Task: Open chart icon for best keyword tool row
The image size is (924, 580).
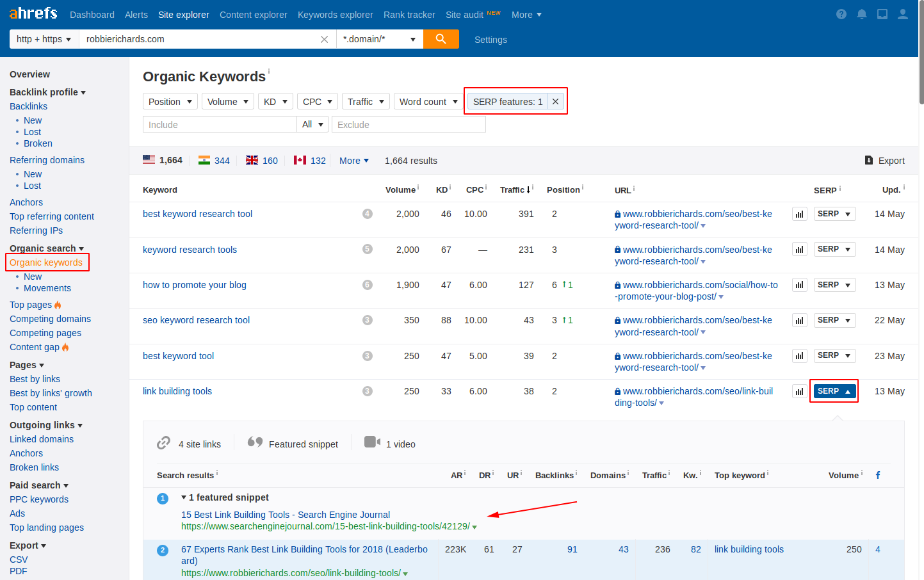Action: (799, 356)
